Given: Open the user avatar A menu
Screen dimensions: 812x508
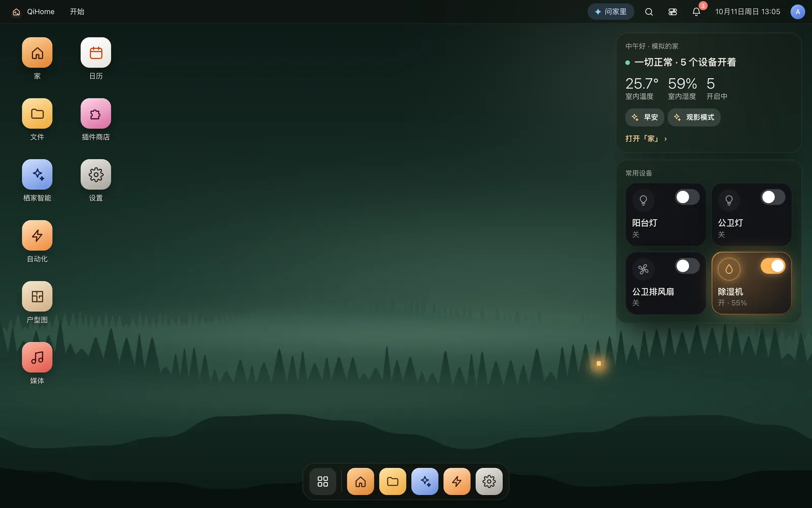Looking at the screenshot, I should [798, 12].
